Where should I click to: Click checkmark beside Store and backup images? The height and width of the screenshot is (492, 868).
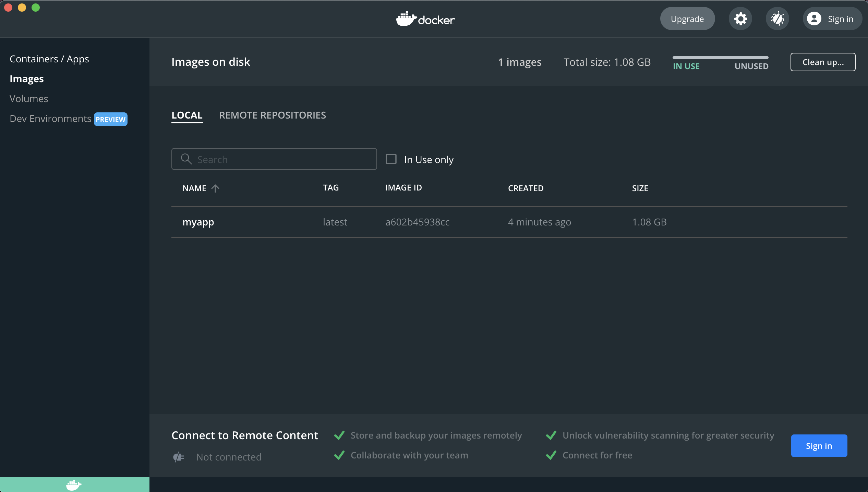coord(339,435)
